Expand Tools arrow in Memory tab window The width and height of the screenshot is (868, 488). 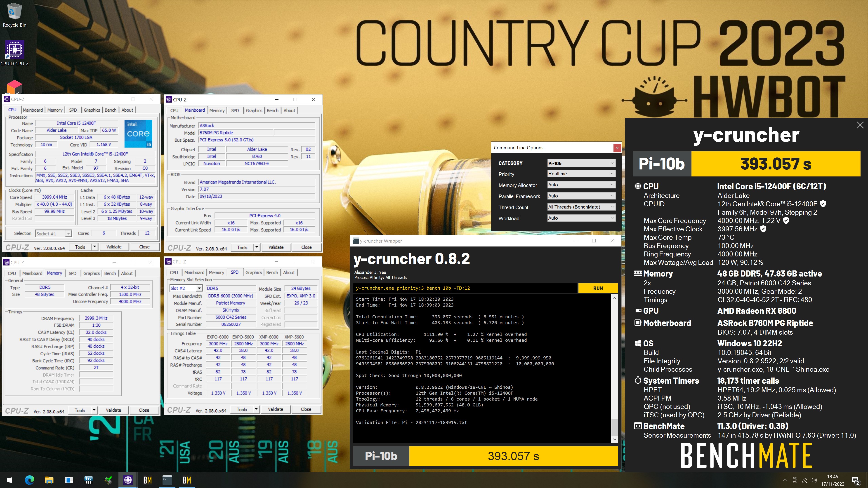coord(94,410)
